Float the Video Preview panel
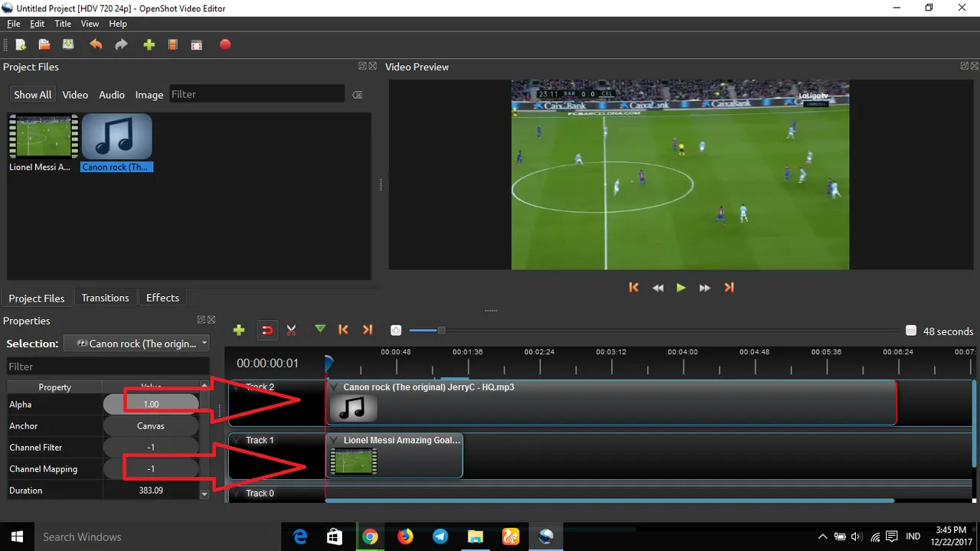 coord(965,67)
